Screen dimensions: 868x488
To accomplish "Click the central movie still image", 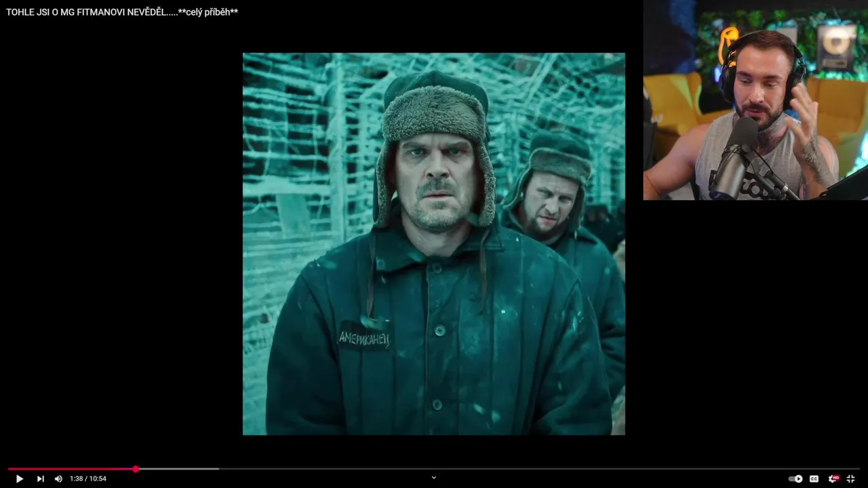I will [x=434, y=244].
